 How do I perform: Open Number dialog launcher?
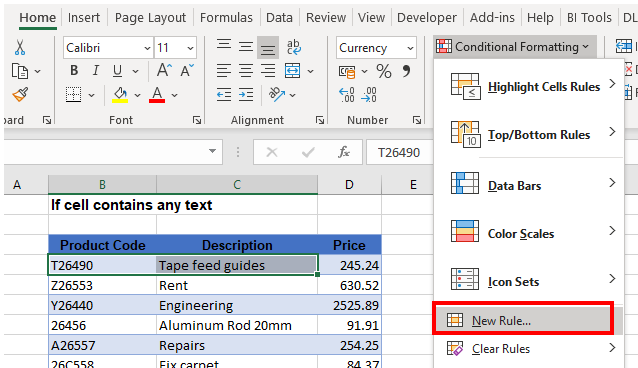click(417, 120)
